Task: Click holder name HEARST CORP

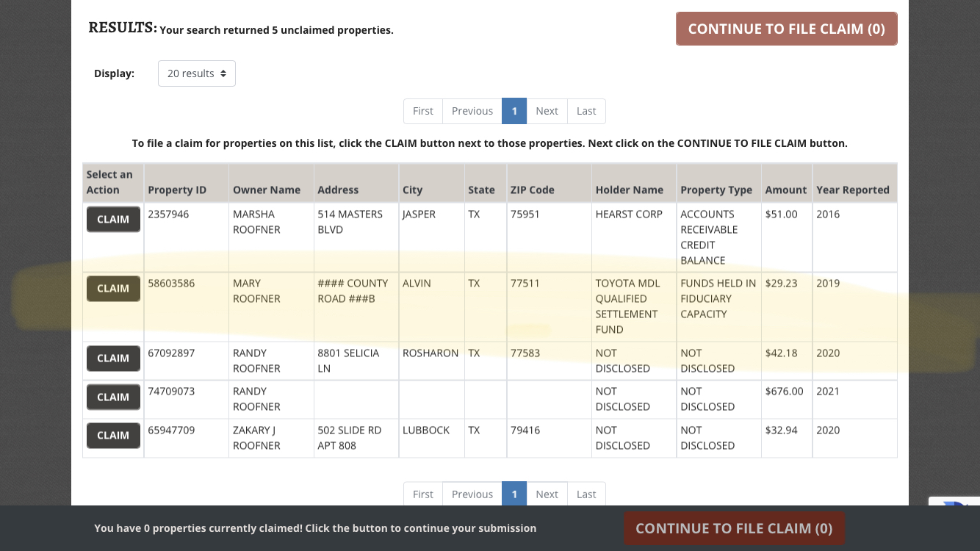Action: click(x=629, y=215)
